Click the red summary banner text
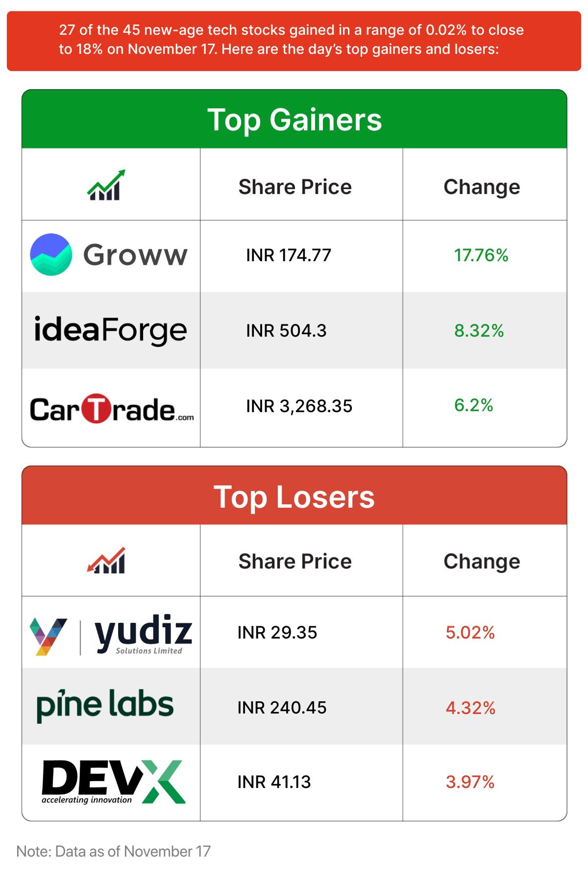588x886 pixels. point(292,40)
